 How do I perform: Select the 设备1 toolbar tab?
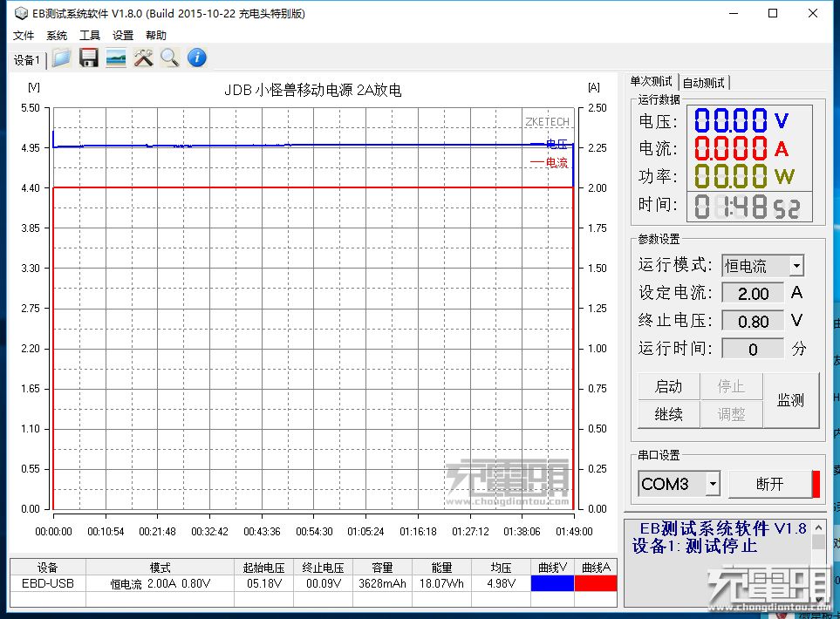(27, 60)
